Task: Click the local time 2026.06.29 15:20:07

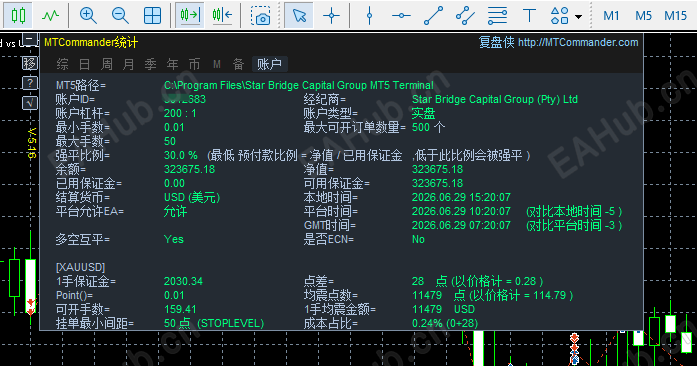Action: [x=461, y=197]
